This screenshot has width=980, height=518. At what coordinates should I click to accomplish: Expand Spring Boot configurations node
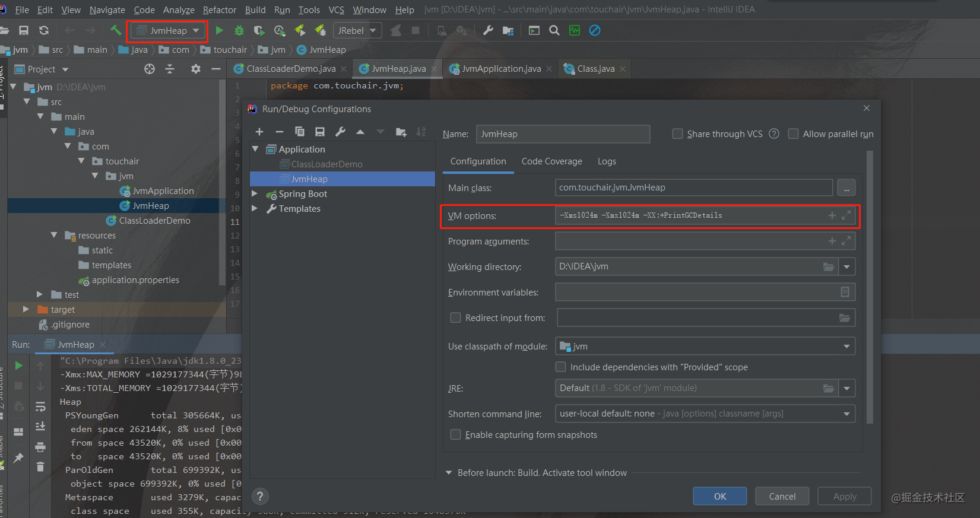click(255, 193)
